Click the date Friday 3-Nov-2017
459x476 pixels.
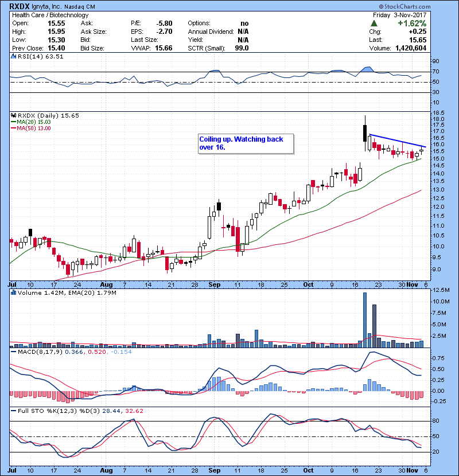(399, 15)
